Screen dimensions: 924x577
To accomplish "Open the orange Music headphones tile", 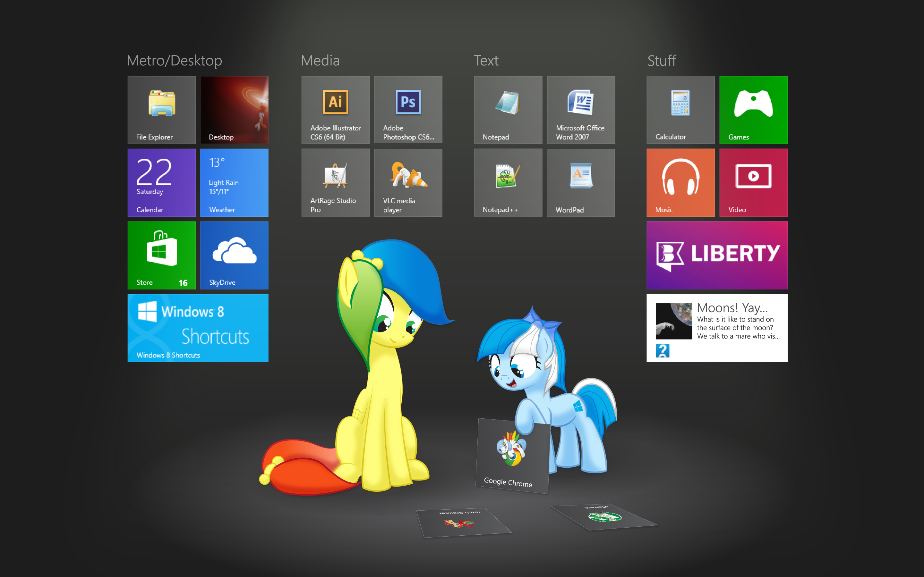I will point(680,183).
